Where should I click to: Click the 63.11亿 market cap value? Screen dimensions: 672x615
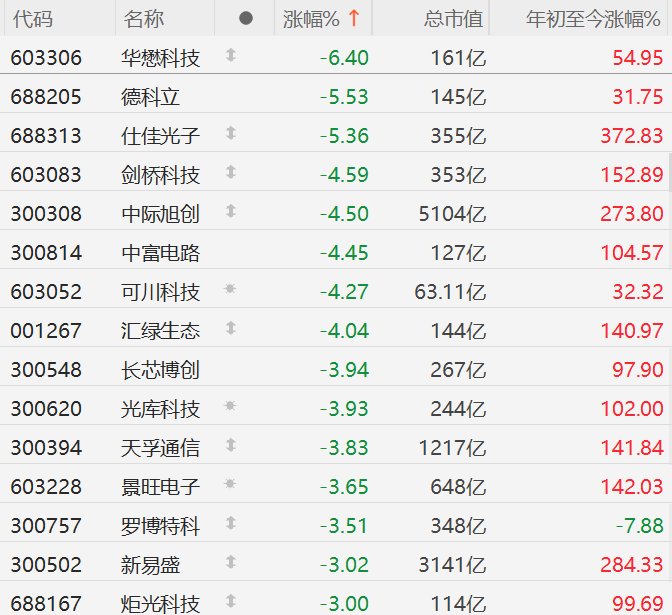pyautogui.click(x=450, y=292)
